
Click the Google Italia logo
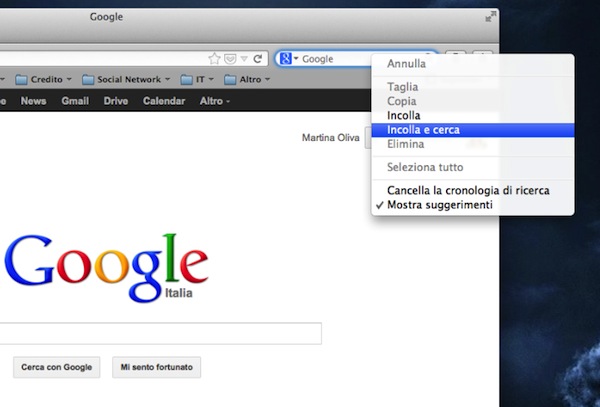coord(106,268)
